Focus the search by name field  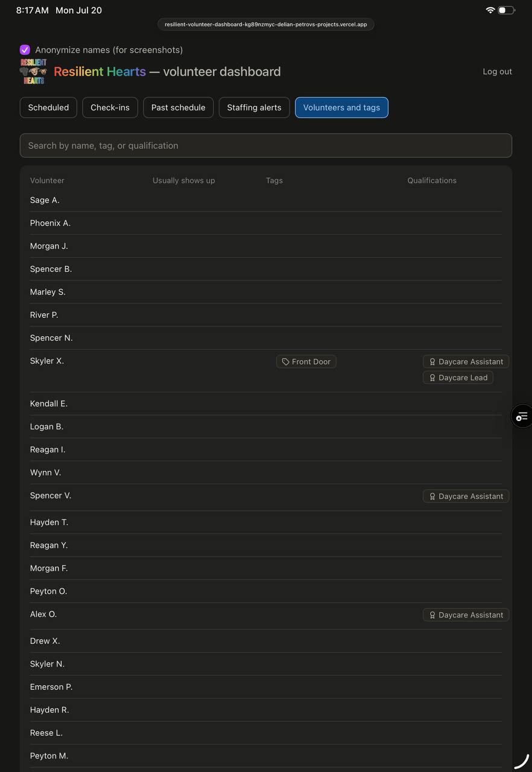[x=266, y=145]
